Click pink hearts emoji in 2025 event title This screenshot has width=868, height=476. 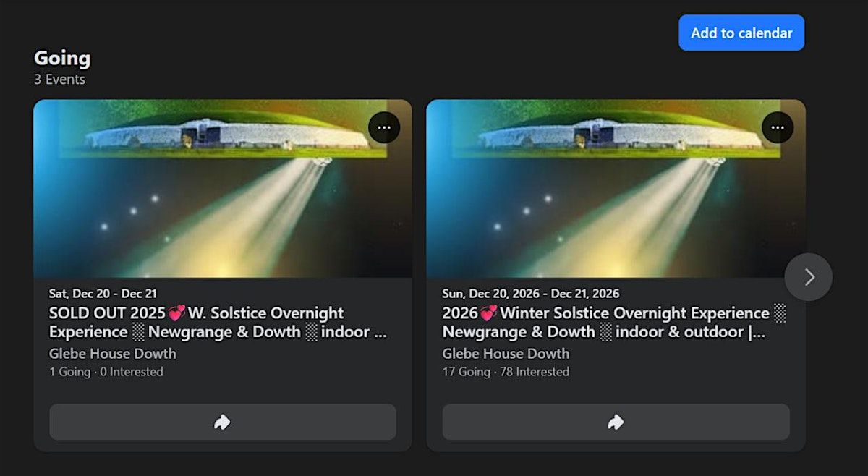pyautogui.click(x=176, y=313)
